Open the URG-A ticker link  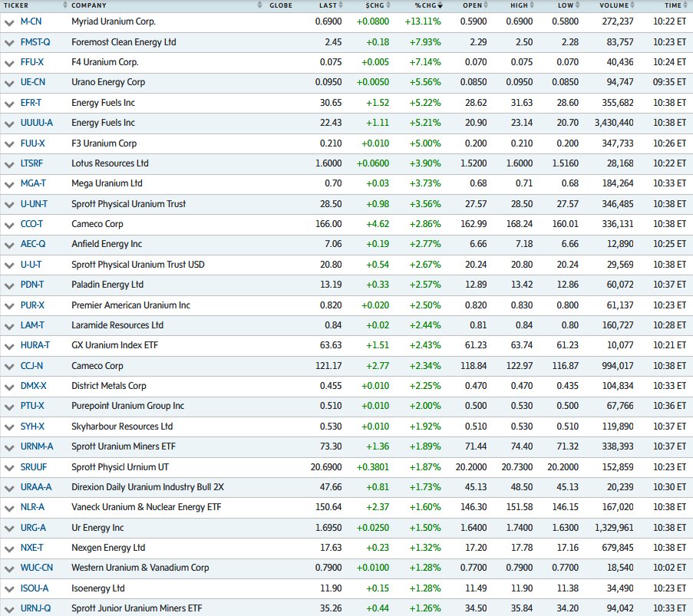click(33, 527)
